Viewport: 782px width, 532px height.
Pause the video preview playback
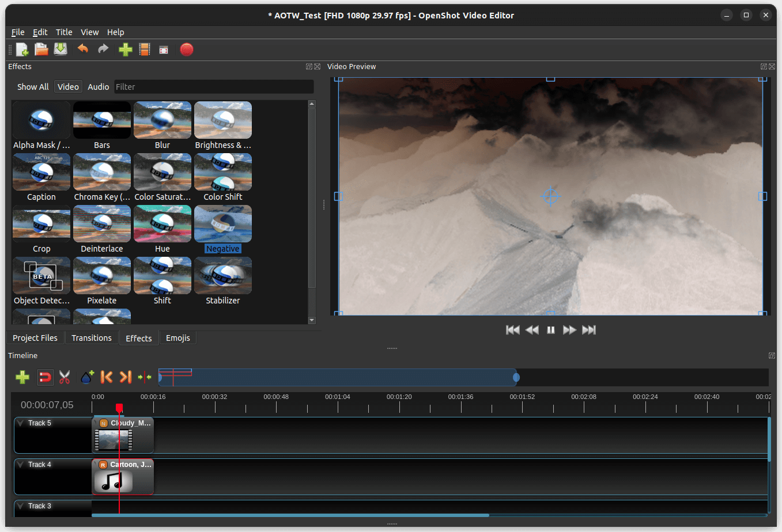[x=550, y=329]
